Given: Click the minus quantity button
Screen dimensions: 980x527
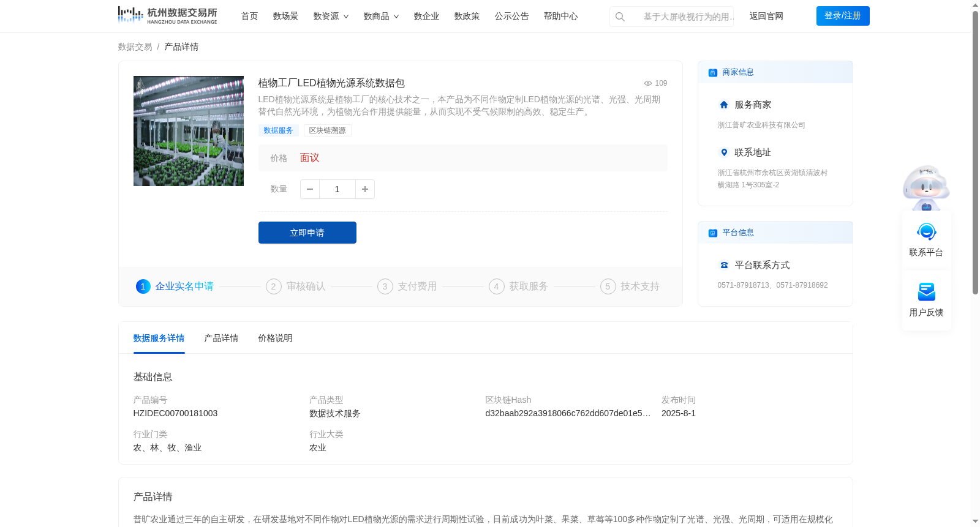Looking at the screenshot, I should pos(310,189).
